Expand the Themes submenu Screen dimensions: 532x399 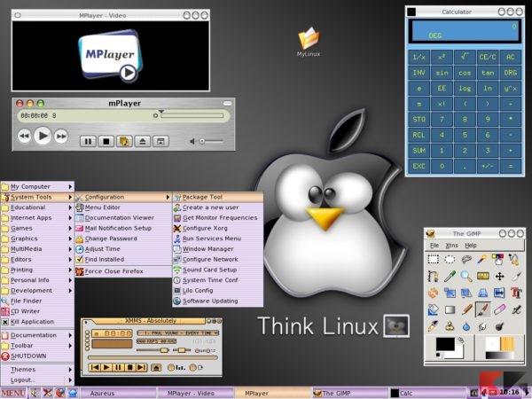37,369
